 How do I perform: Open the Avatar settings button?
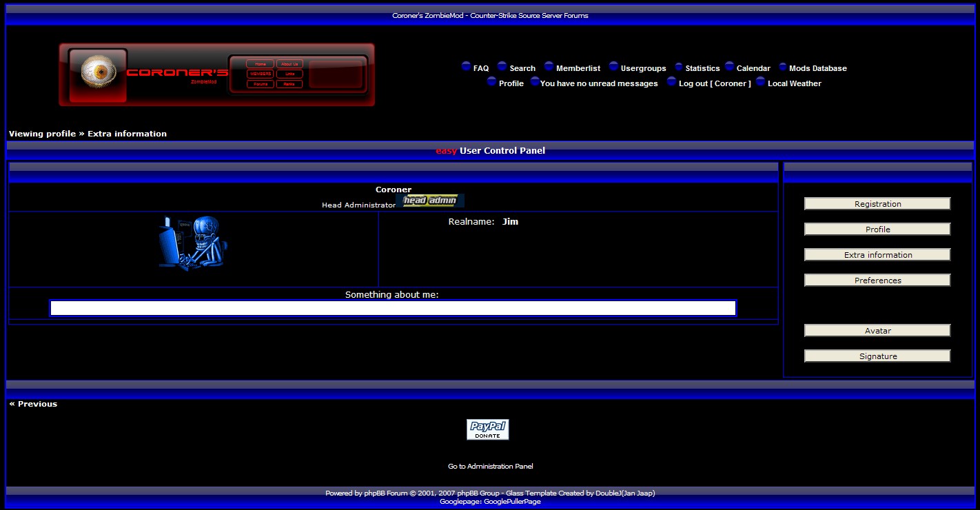coord(877,331)
